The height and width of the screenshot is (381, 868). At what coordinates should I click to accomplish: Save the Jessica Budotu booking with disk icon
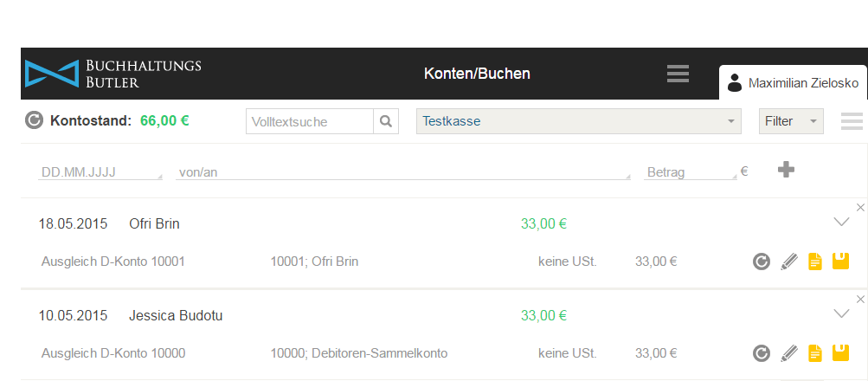pyautogui.click(x=840, y=352)
